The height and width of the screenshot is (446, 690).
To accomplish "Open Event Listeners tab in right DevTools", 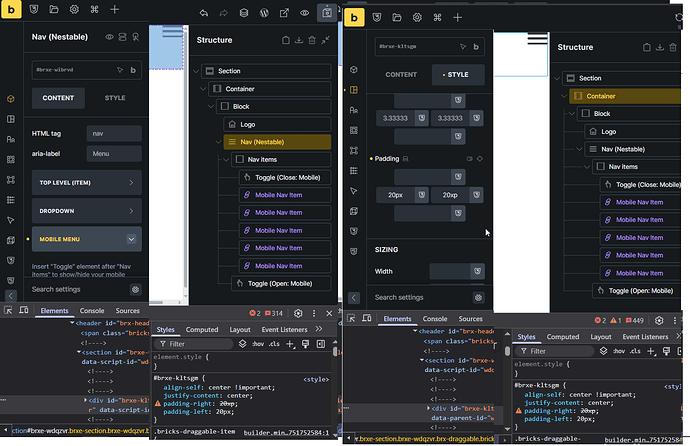I will (645, 336).
